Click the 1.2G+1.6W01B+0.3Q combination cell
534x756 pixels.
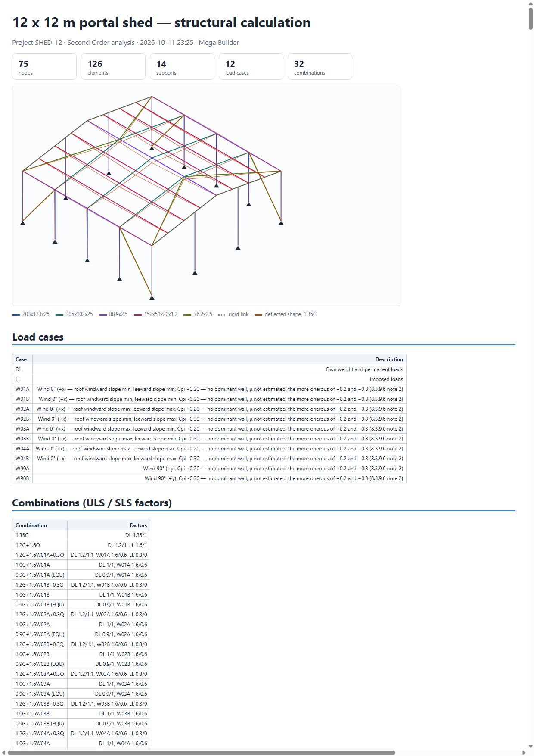[40, 585]
